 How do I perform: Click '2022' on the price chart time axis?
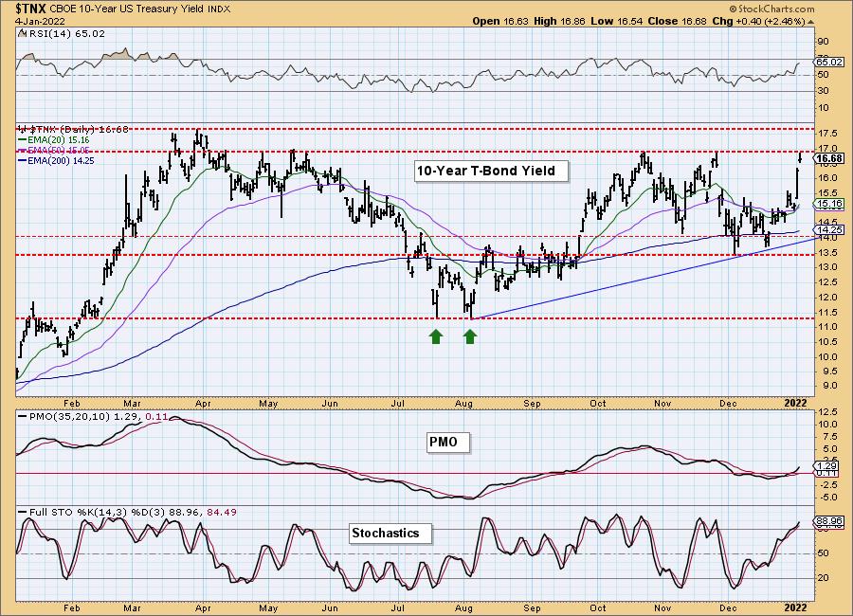[796, 403]
